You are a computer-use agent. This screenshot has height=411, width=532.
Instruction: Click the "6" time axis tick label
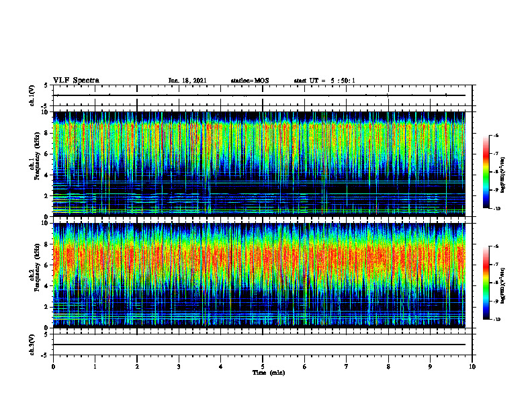(x=305, y=367)
